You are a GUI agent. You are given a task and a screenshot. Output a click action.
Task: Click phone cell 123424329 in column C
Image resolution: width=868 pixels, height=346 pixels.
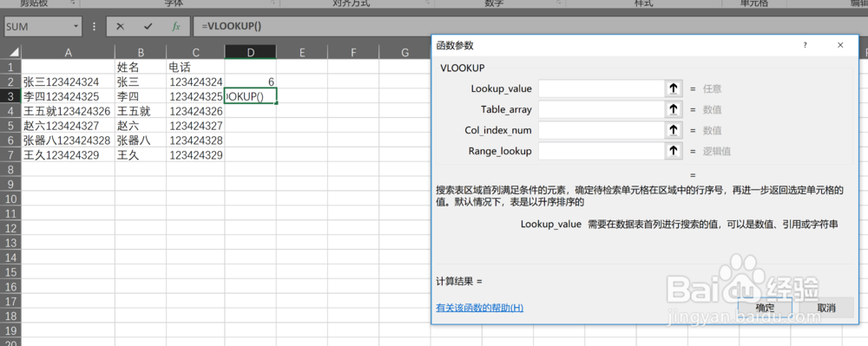[x=195, y=155]
